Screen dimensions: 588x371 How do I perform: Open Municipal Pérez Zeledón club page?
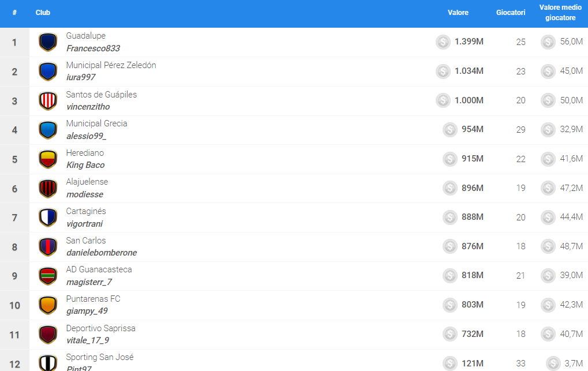click(111, 65)
